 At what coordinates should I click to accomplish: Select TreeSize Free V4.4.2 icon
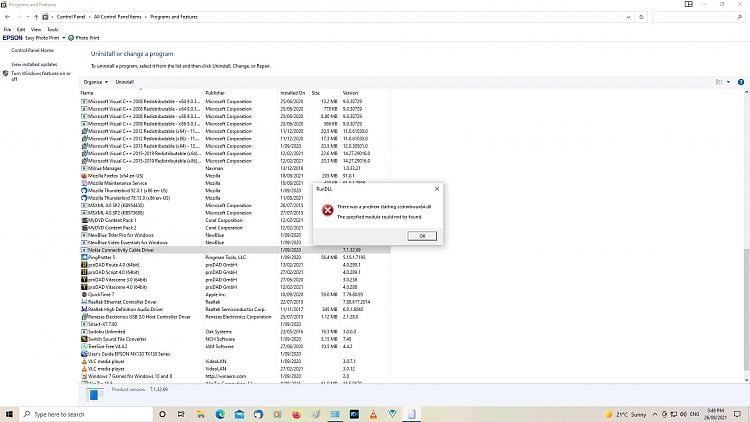(84, 346)
